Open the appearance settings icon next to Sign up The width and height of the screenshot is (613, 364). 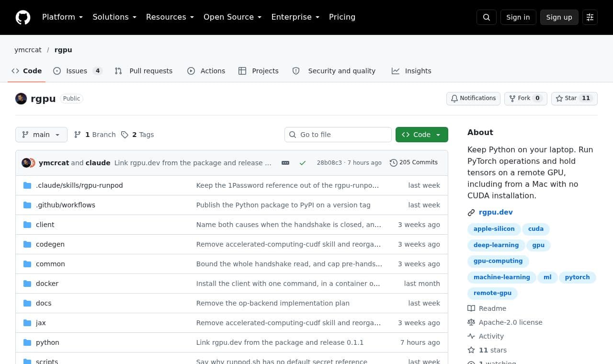(x=590, y=17)
